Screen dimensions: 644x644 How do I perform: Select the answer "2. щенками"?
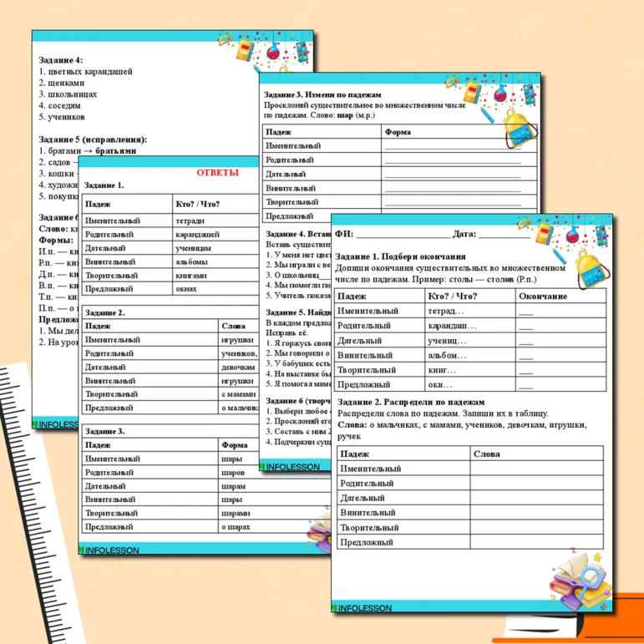tap(62, 83)
